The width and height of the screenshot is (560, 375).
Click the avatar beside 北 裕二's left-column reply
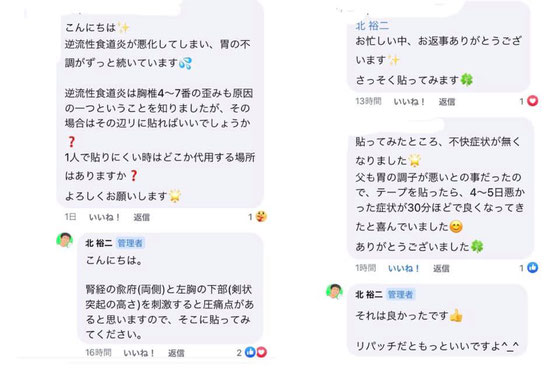65,240
